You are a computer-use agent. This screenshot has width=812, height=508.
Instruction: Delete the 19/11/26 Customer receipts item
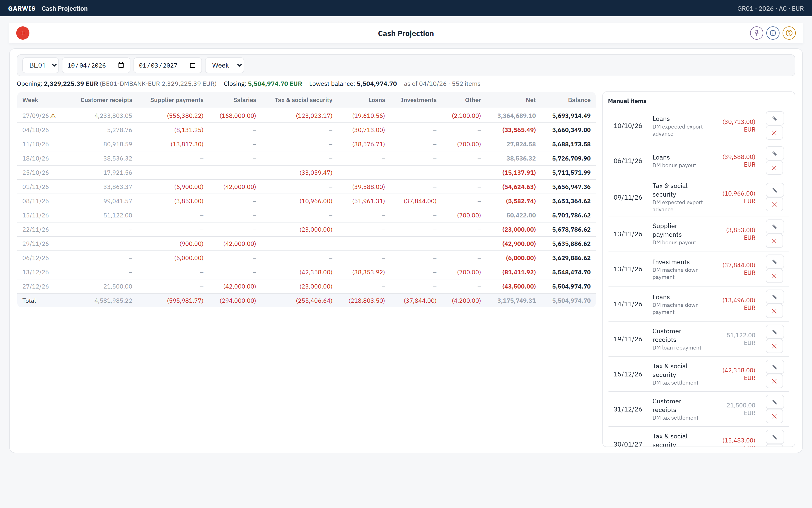pos(774,346)
